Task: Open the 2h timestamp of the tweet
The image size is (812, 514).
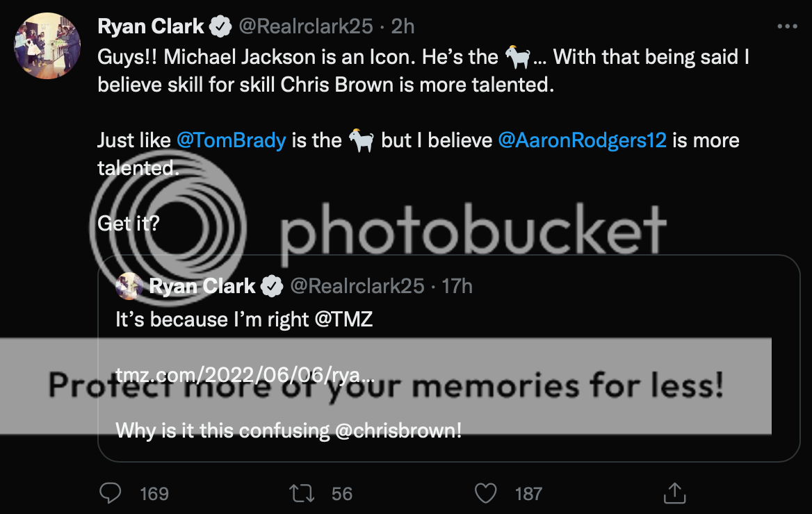Action: click(x=403, y=26)
